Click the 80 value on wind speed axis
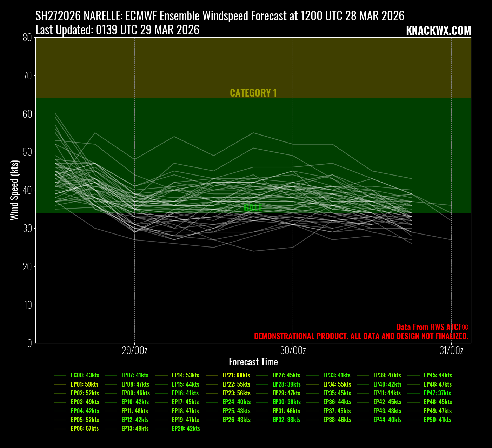The height and width of the screenshot is (448, 492). [27, 38]
